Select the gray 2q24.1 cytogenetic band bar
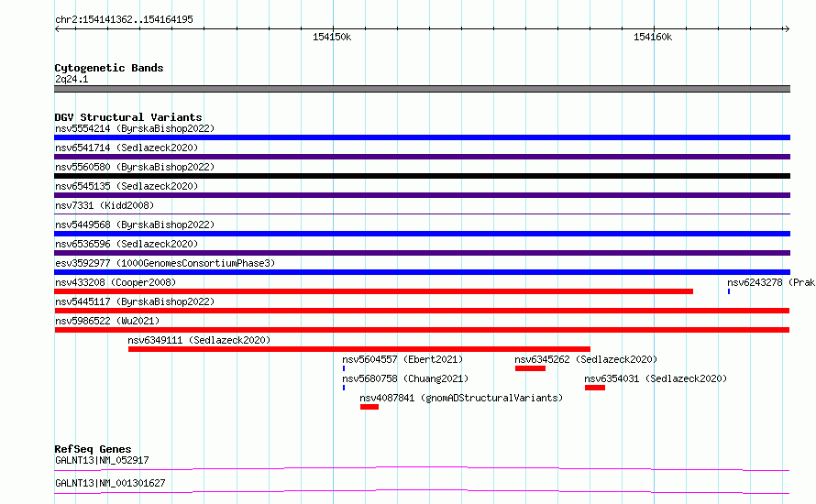 coord(422,89)
